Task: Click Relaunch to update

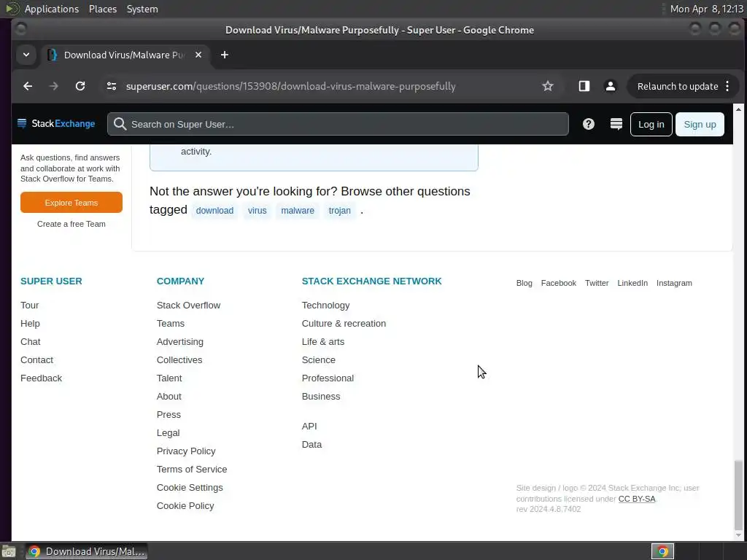Action: [x=678, y=86]
